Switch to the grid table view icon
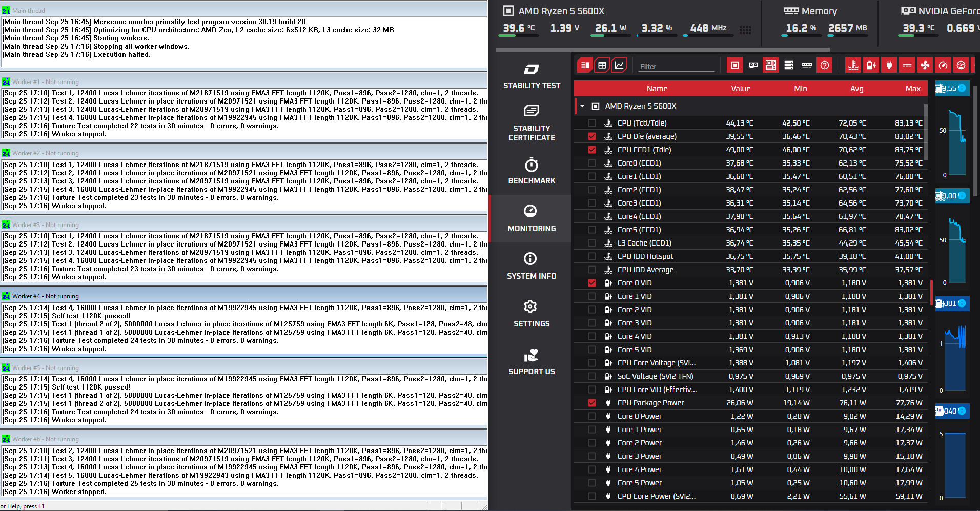The height and width of the screenshot is (511, 980). click(602, 65)
